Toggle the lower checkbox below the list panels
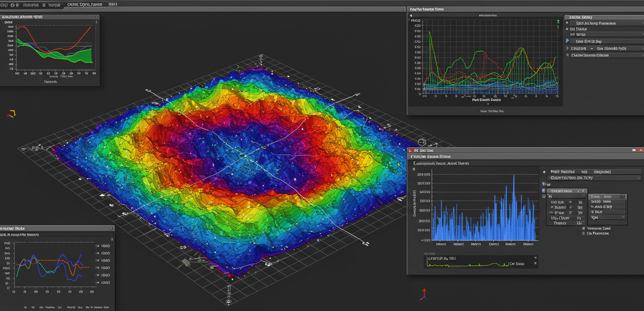The height and width of the screenshot is (311, 644). (x=584, y=233)
